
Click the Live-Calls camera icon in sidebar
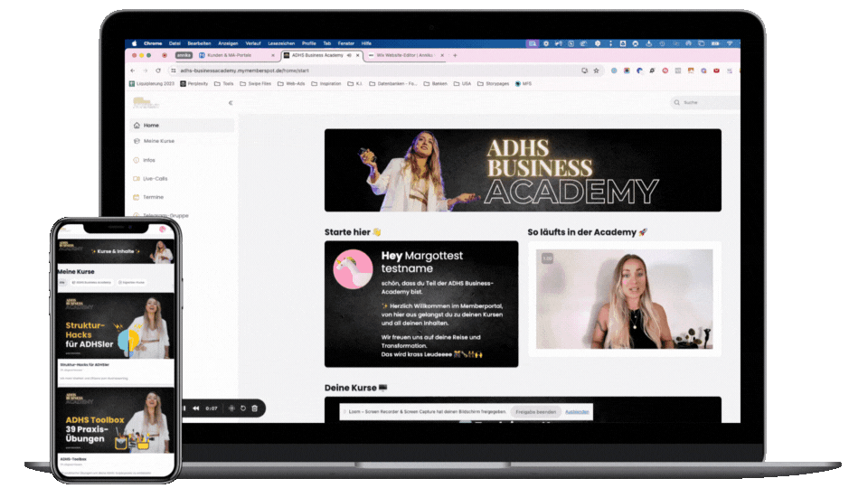(x=137, y=179)
